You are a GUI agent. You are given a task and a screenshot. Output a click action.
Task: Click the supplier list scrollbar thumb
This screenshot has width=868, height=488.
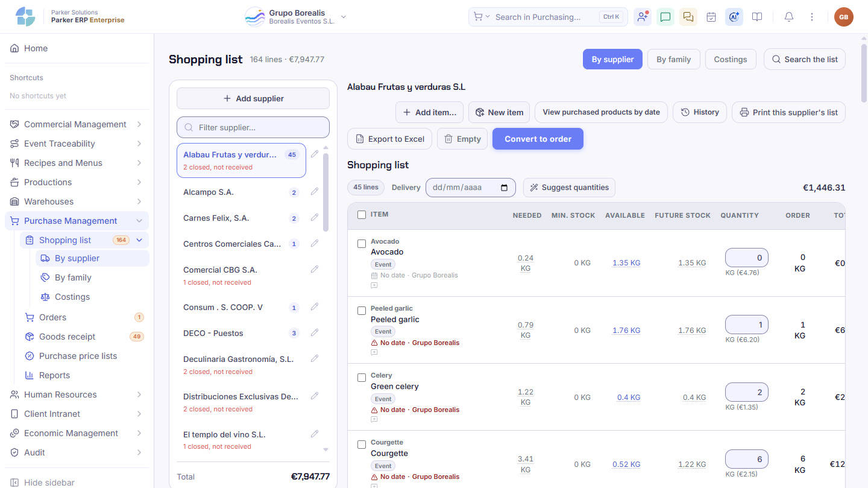coord(326,192)
